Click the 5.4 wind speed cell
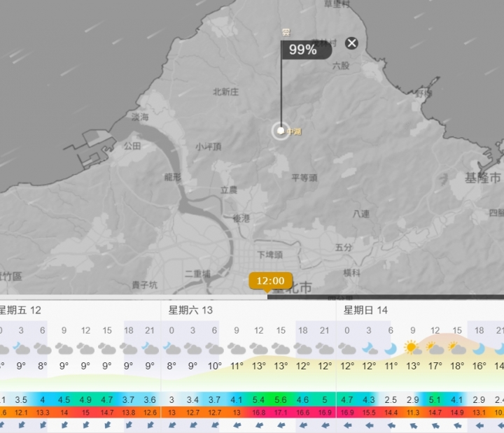 (258, 400)
